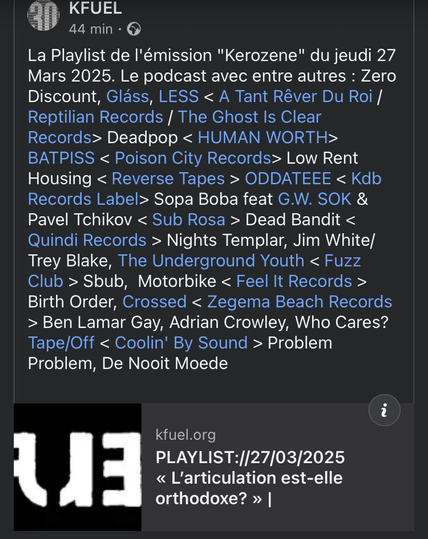Click Poison City Records link

point(193,158)
